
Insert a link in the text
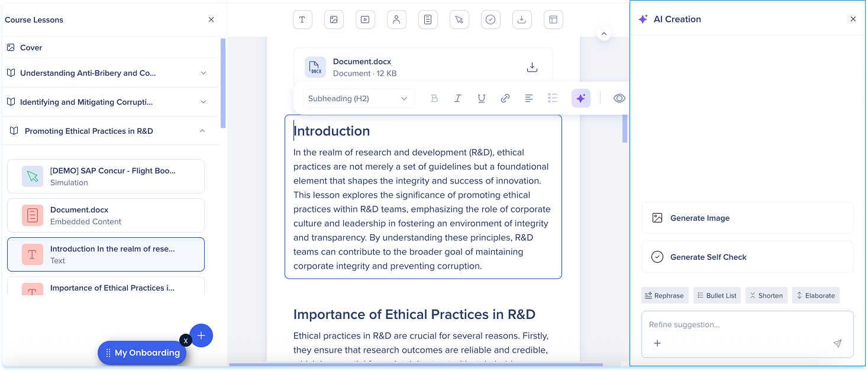[x=505, y=98]
